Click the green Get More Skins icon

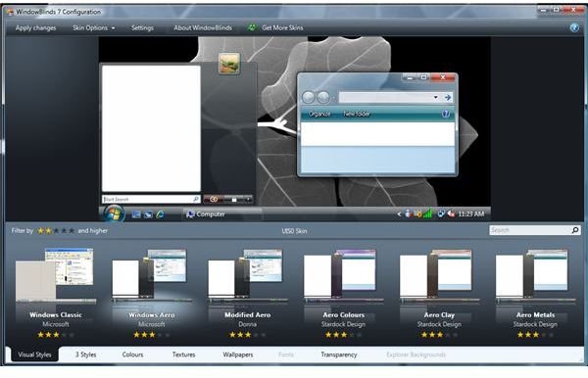point(252,27)
